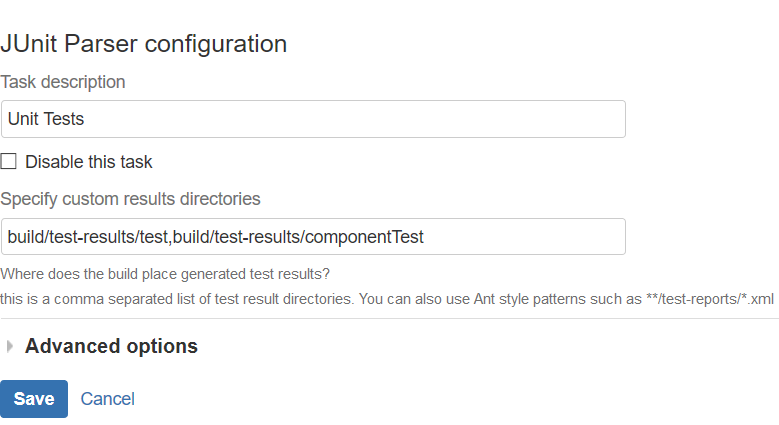Viewport: 779px width, 425px height.
Task: Click the "Task description" field label
Action: [x=63, y=82]
